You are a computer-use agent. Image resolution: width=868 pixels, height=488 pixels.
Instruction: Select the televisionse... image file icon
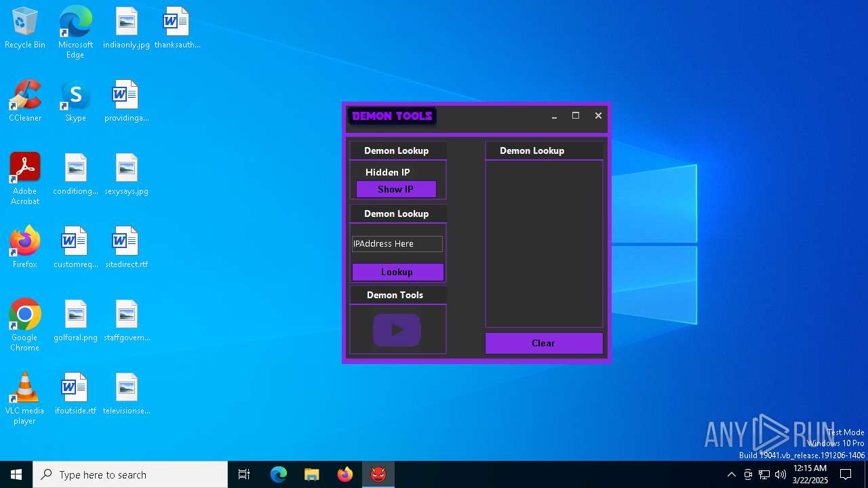(126, 394)
